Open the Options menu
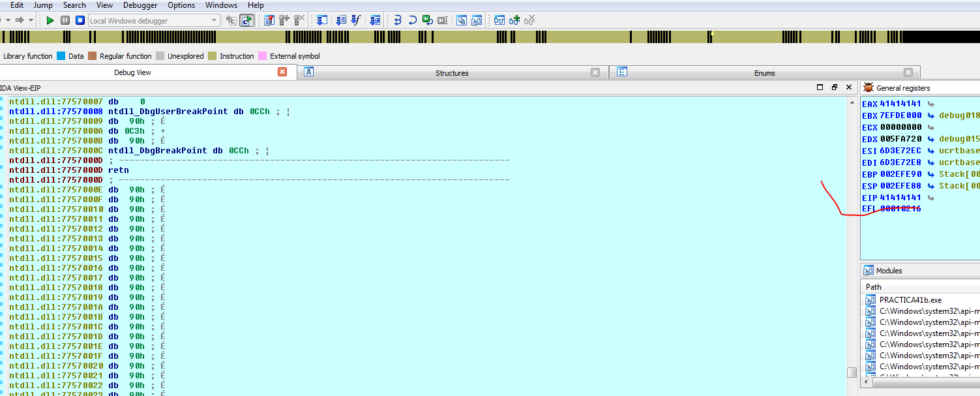980x396 pixels. (x=181, y=5)
